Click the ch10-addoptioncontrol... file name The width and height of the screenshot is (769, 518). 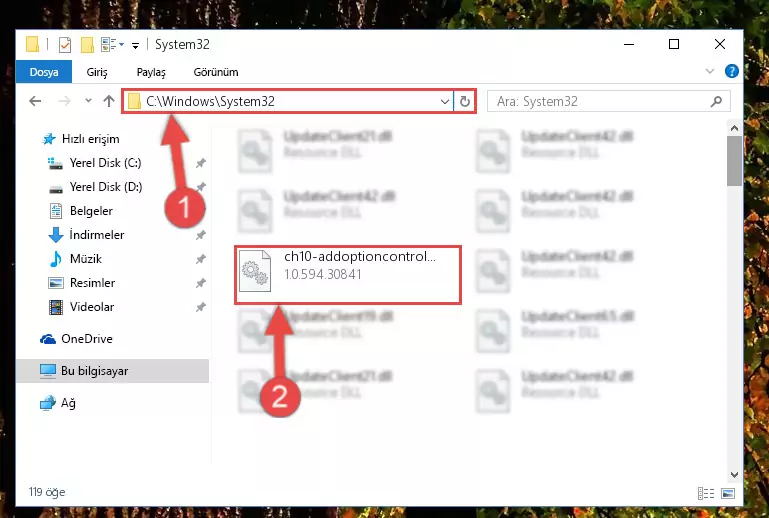[359, 257]
